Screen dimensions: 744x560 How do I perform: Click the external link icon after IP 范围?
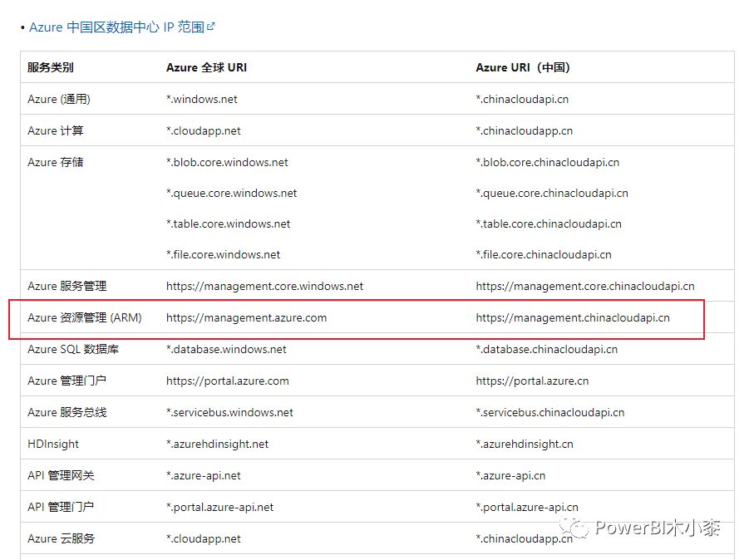[211, 27]
